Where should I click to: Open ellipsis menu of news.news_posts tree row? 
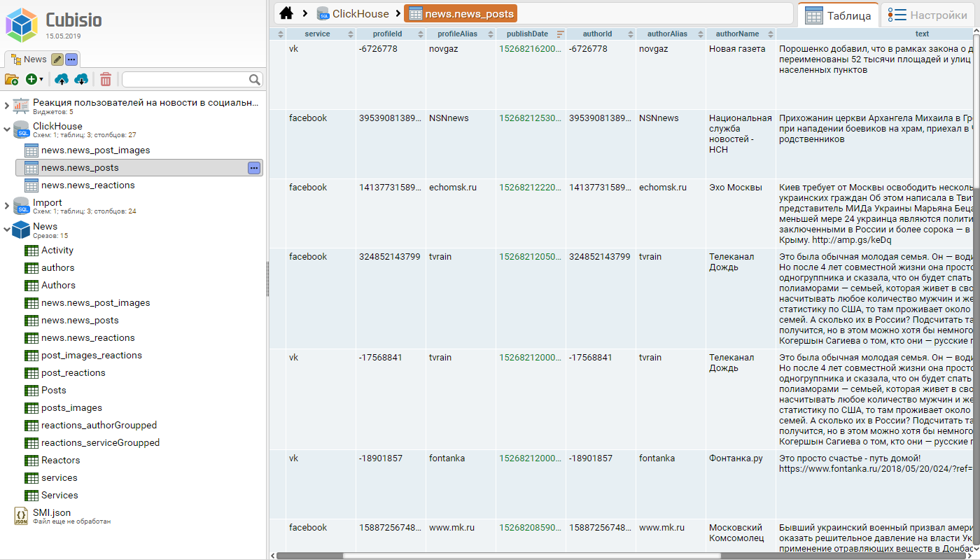254,168
